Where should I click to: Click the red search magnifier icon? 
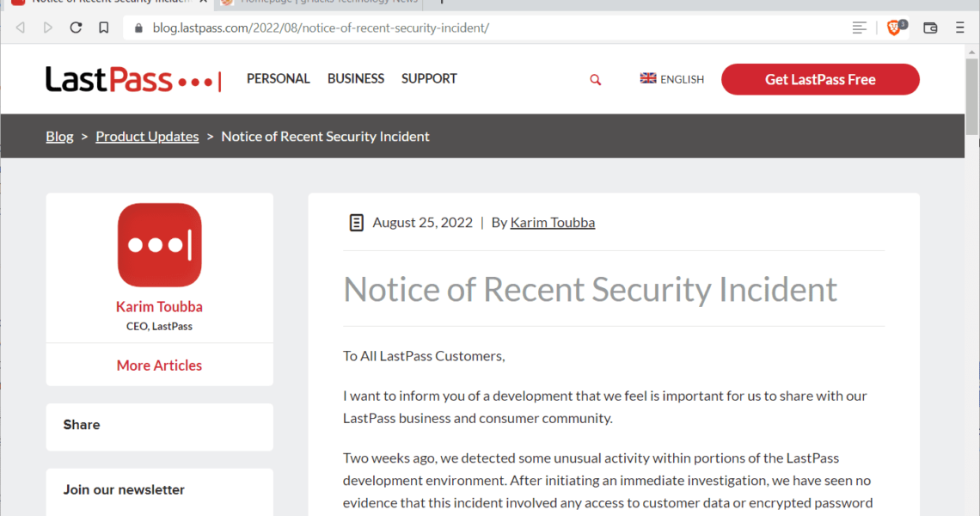595,80
